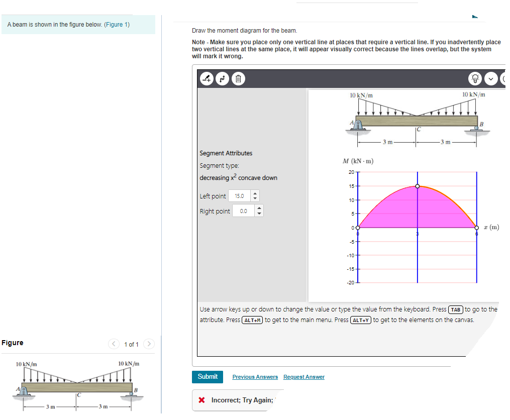The height and width of the screenshot is (420, 510).
Task: Click inside the Right point value field
Action: tap(245, 211)
